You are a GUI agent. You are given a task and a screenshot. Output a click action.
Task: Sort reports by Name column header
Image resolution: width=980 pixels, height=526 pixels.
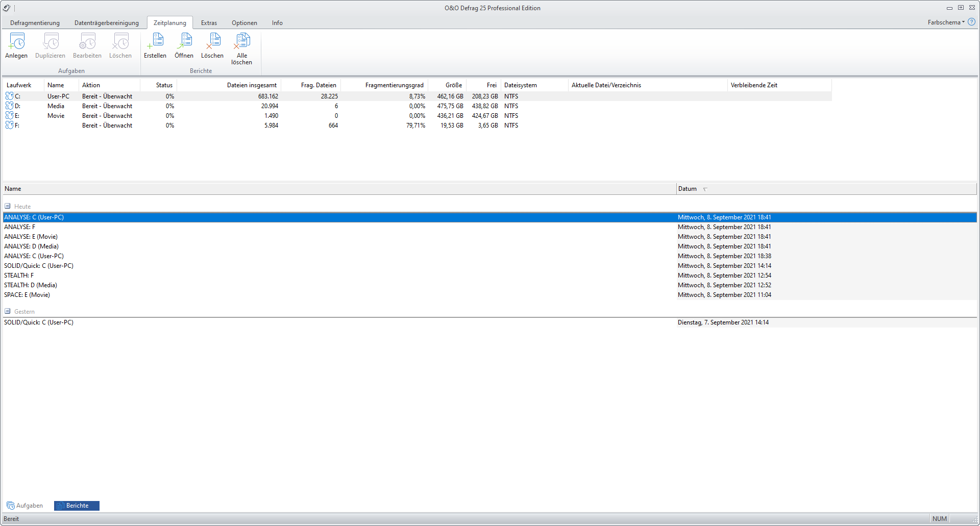[339, 189]
